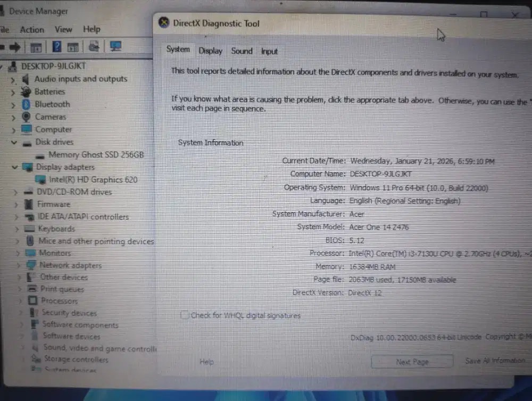Click the Memory Ghost SSD 256GB disk icon

click(x=39, y=154)
